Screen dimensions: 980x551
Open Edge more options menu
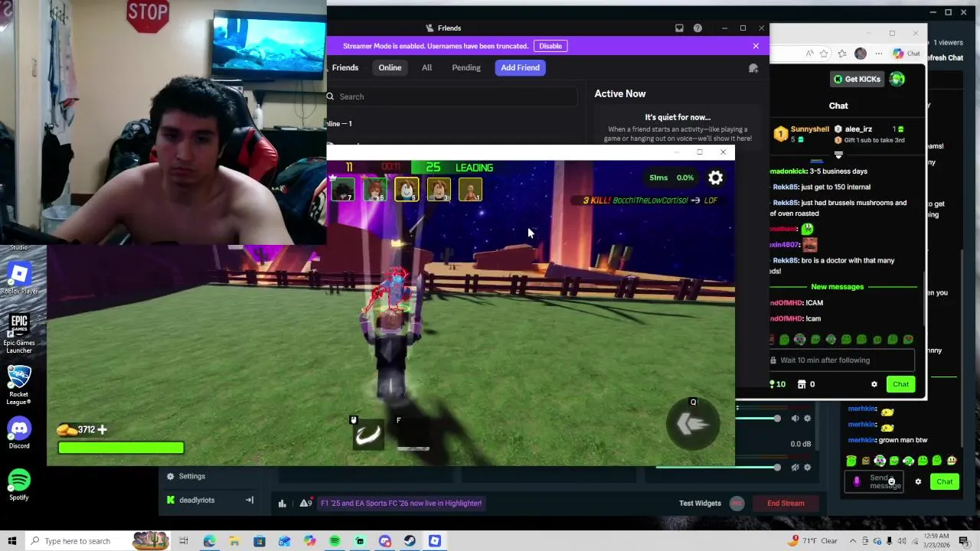(x=879, y=54)
